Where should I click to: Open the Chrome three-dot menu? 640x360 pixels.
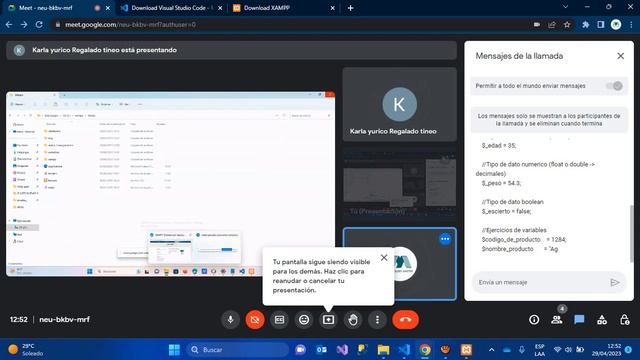pyautogui.click(x=631, y=24)
